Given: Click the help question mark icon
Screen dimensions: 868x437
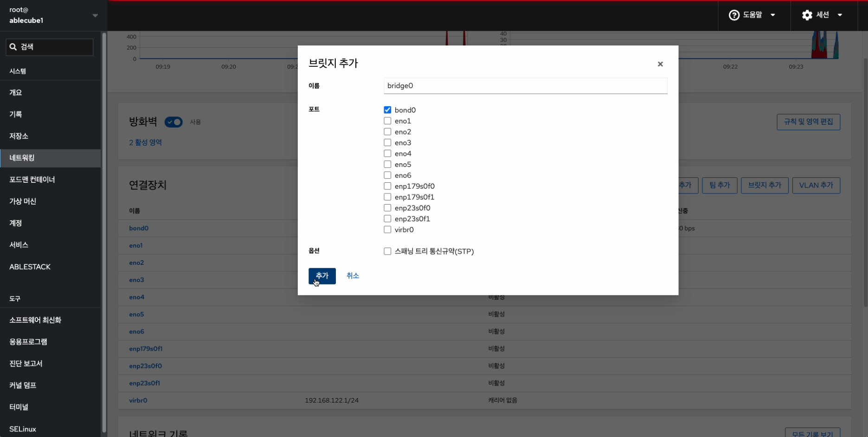Looking at the screenshot, I should [x=734, y=15].
